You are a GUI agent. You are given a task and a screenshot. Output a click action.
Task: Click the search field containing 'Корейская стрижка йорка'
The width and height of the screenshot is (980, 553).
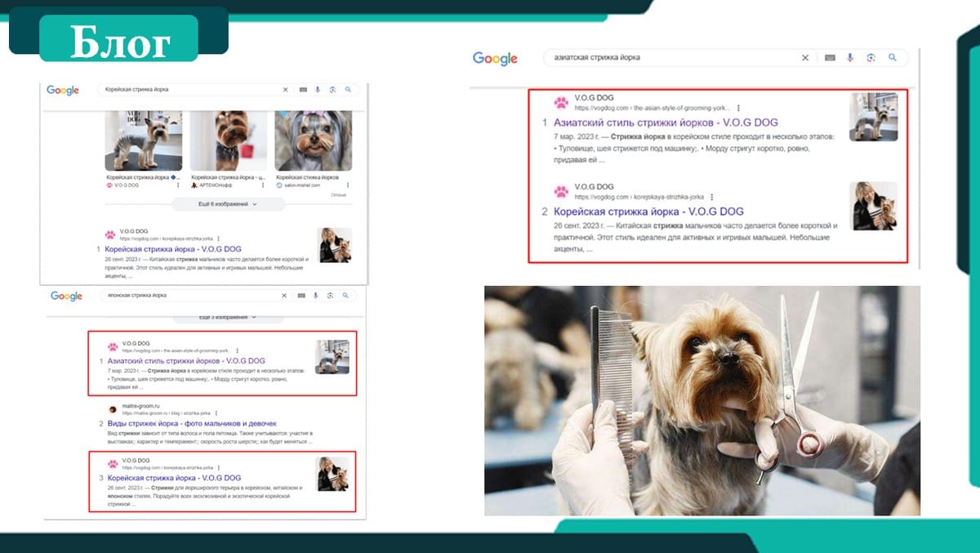228,90
